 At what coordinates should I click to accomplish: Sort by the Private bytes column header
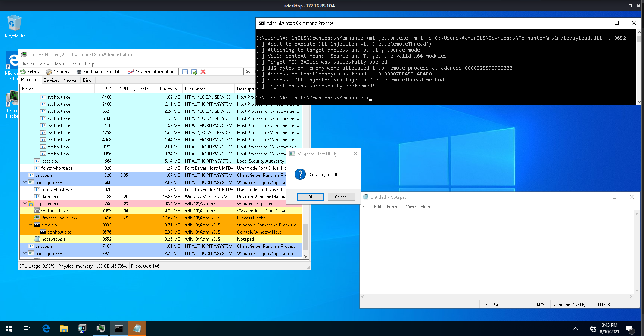(x=169, y=89)
